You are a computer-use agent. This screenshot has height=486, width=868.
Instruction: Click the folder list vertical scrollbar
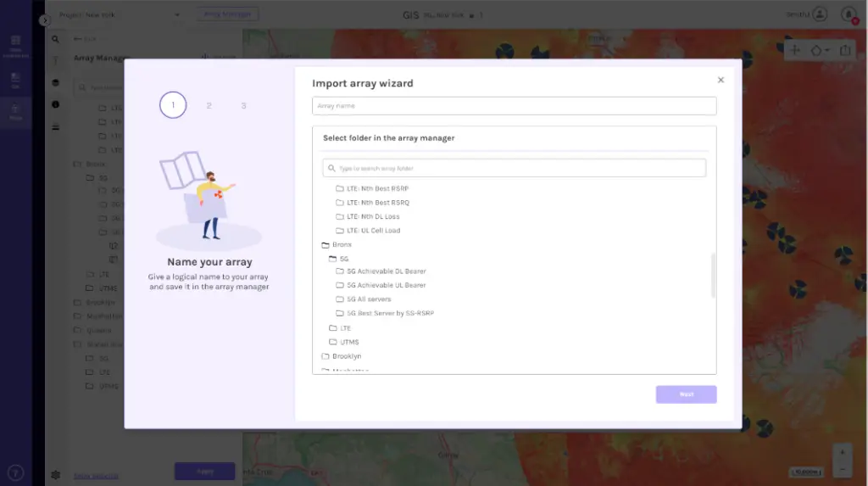[x=713, y=275]
